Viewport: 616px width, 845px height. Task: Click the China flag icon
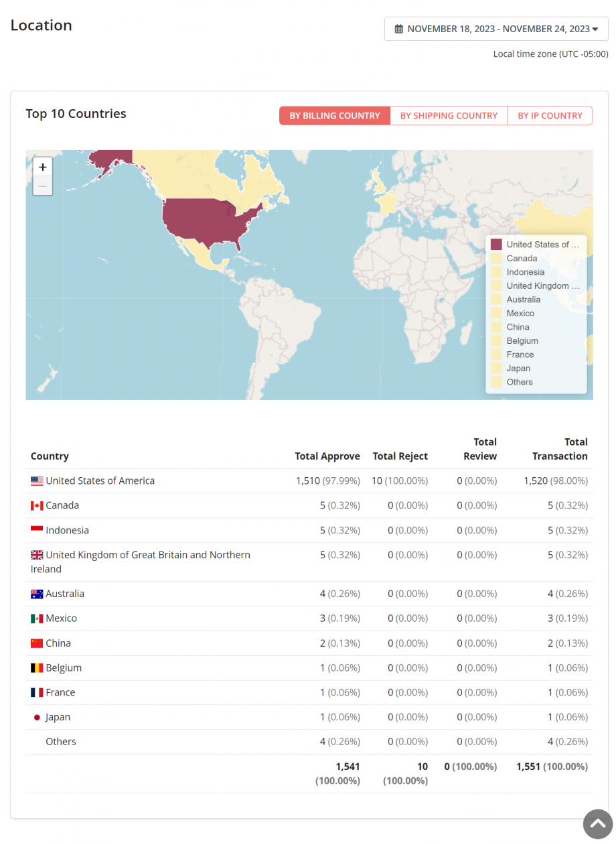36,643
